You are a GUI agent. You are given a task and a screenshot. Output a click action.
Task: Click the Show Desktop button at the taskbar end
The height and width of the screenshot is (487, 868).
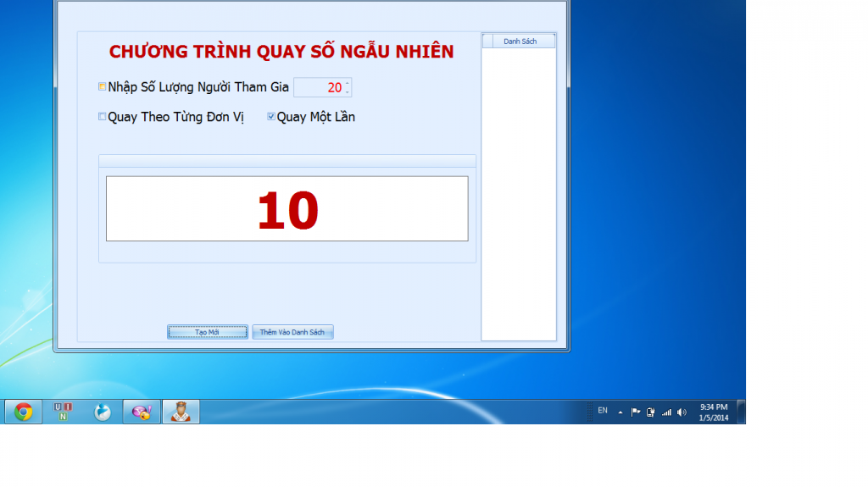[x=741, y=412]
